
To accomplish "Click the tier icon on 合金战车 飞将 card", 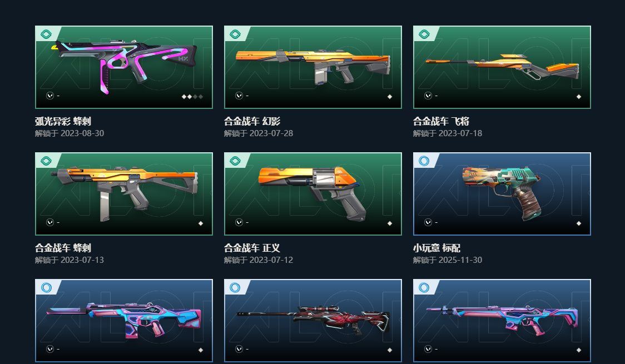I will (x=424, y=34).
